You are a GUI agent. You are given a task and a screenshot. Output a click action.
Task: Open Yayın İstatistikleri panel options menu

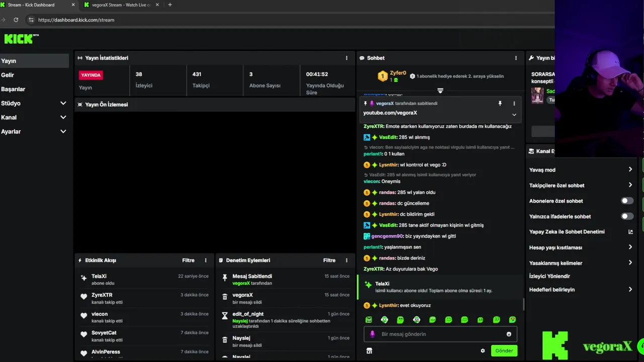346,58
